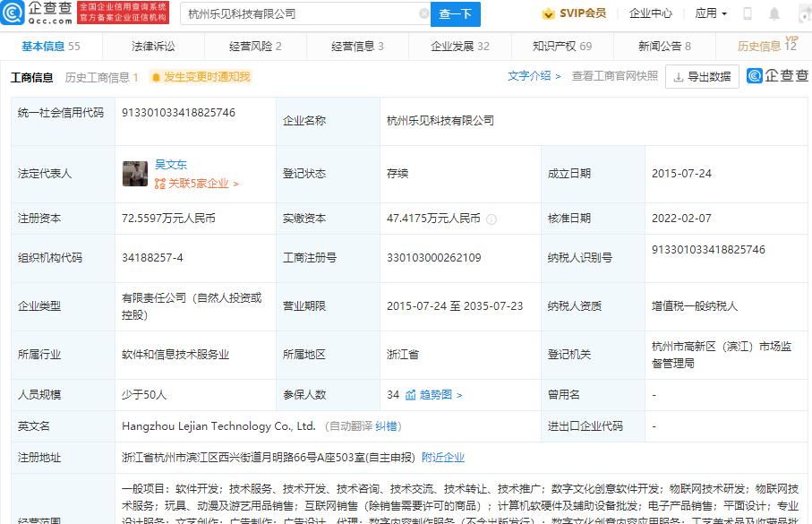Clear the search box with the X icon
The width and height of the screenshot is (812, 524).
coord(423,13)
